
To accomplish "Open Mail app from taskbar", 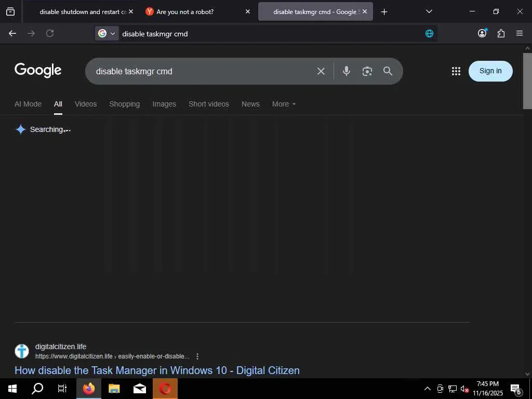I will click(x=139, y=389).
